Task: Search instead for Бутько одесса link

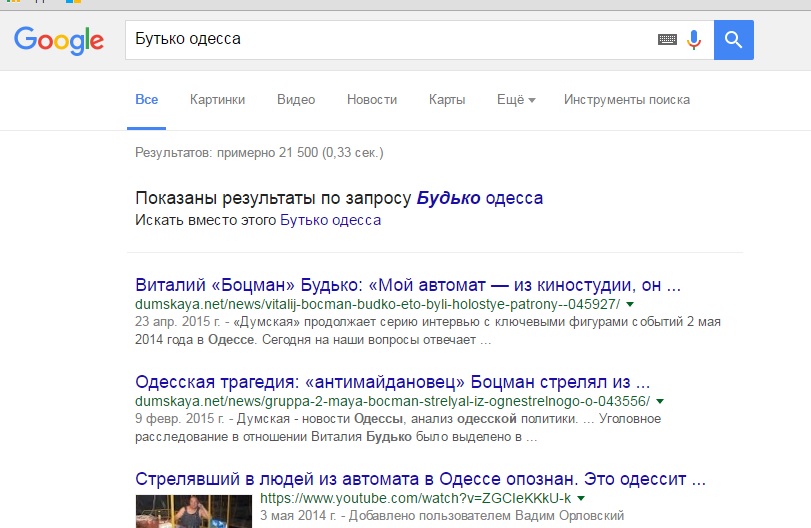Action: pyautogui.click(x=330, y=220)
